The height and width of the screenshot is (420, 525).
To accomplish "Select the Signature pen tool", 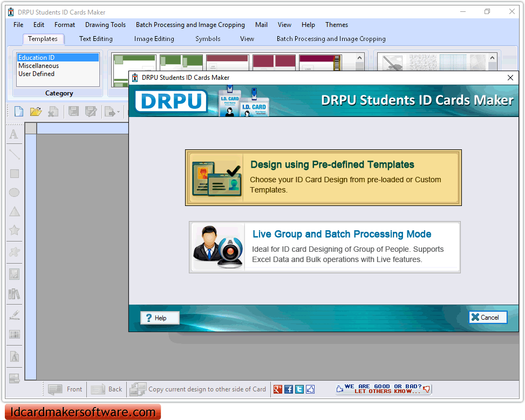I will pos(15,315).
